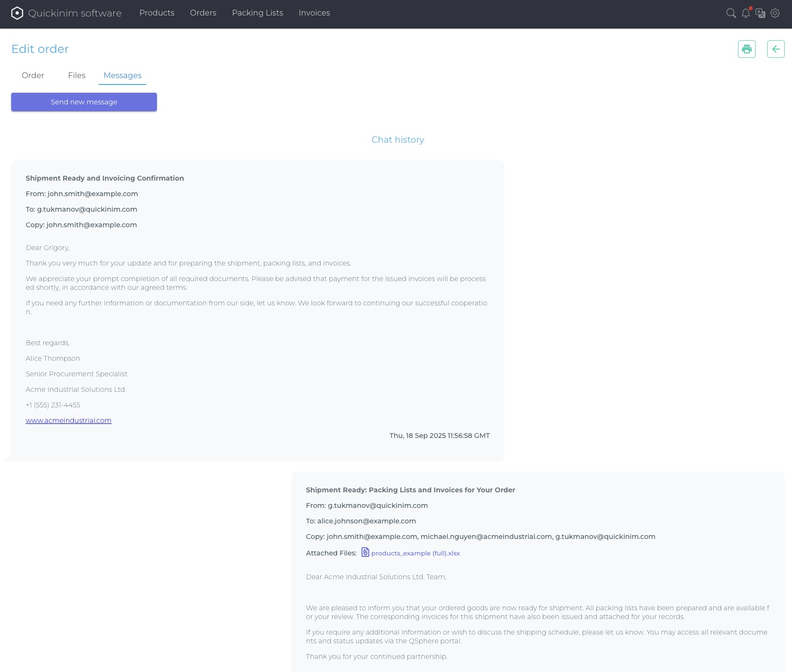The height and width of the screenshot is (672, 792).
Task: Select the Messages tab
Action: click(122, 76)
